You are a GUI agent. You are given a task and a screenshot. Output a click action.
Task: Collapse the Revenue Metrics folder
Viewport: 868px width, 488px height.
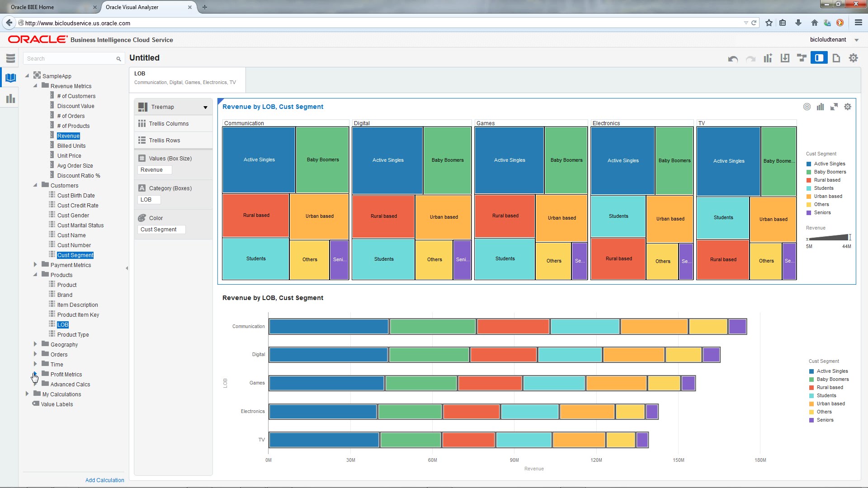(35, 86)
